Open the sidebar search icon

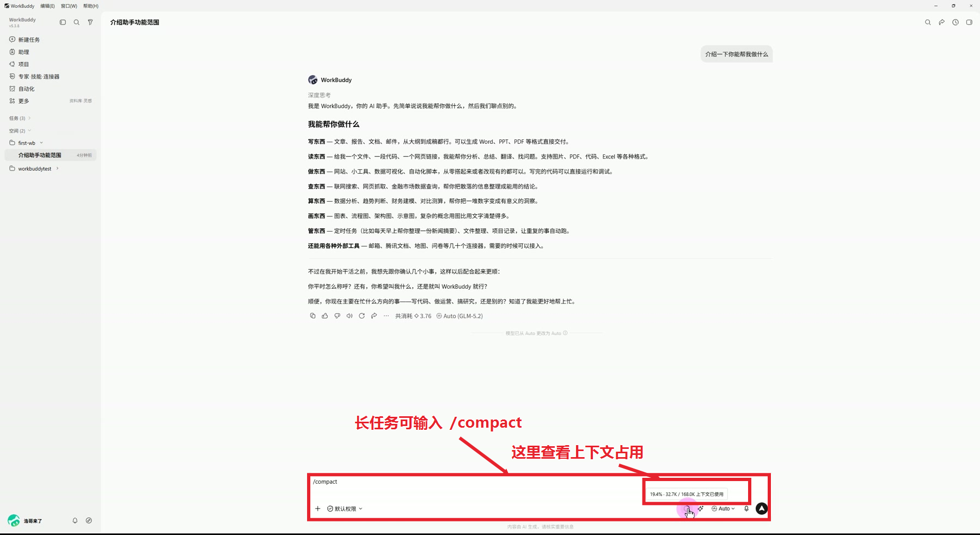pyautogui.click(x=76, y=22)
